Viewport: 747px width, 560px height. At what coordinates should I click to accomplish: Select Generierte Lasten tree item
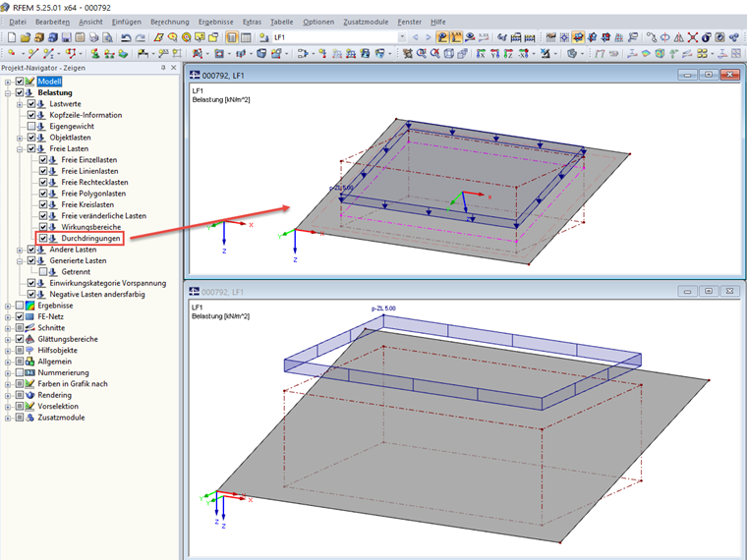(x=78, y=260)
